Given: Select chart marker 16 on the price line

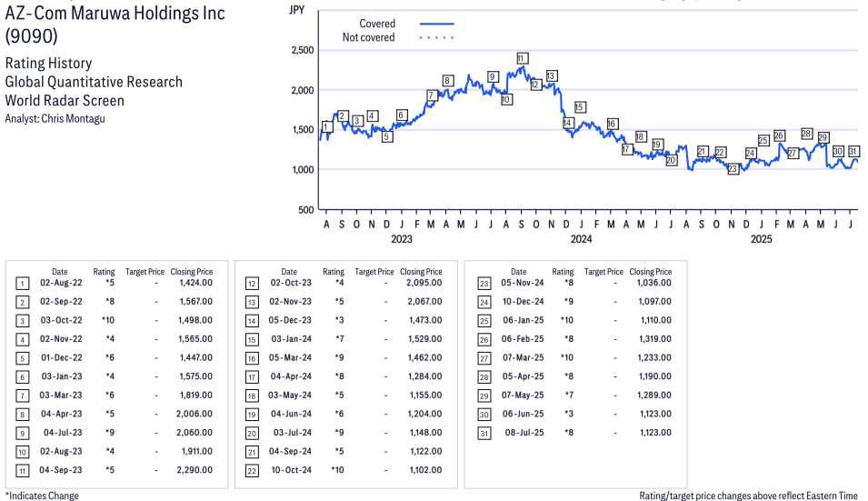Looking at the screenshot, I should click(612, 124).
